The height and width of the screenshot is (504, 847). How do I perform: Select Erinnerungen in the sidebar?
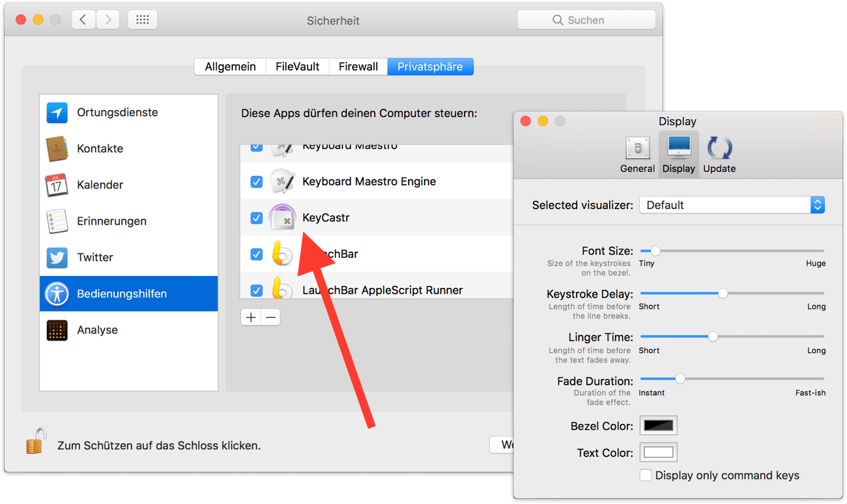(129, 221)
